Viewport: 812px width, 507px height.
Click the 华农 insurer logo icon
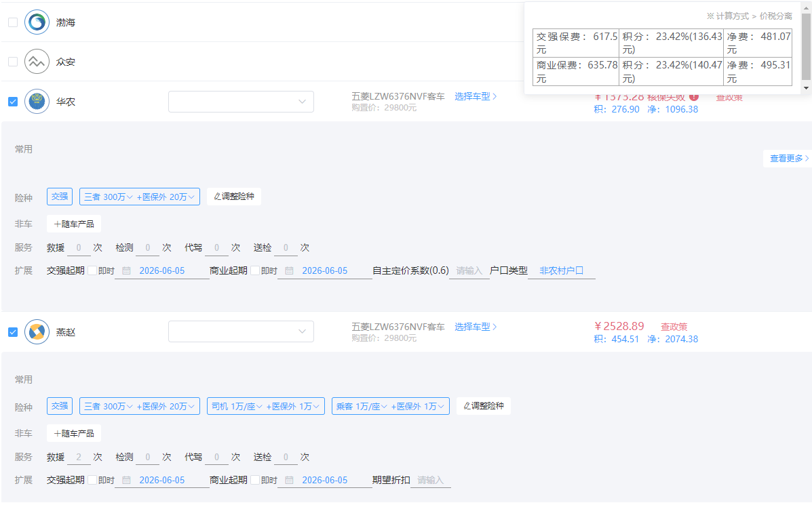tap(37, 102)
